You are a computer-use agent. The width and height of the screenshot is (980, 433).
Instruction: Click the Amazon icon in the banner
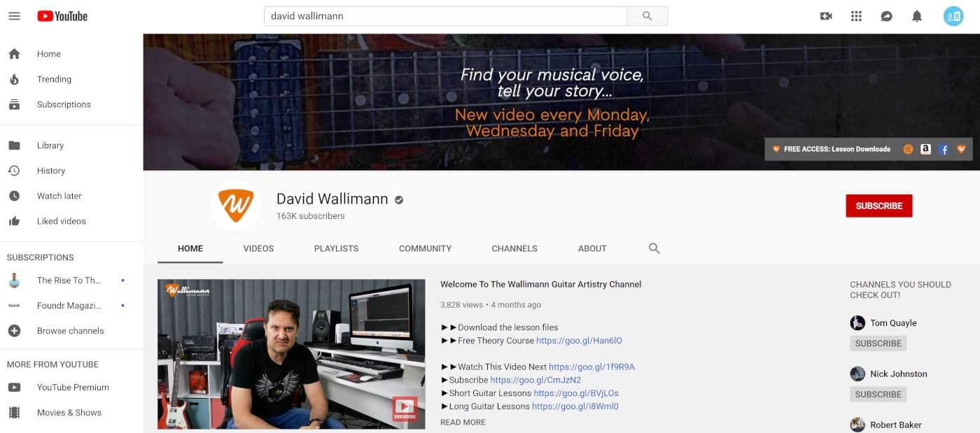click(x=925, y=149)
